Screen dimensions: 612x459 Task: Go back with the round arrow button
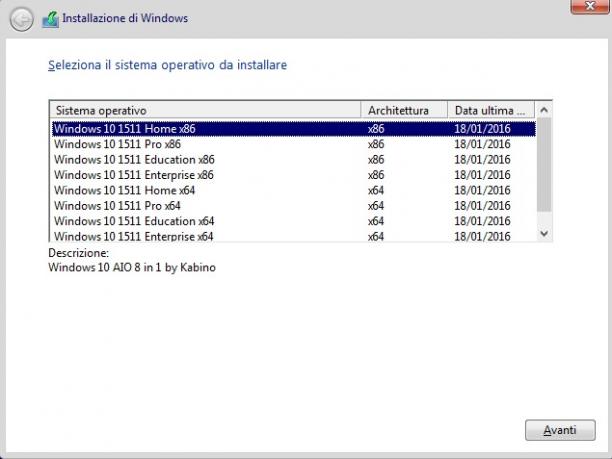(21, 19)
